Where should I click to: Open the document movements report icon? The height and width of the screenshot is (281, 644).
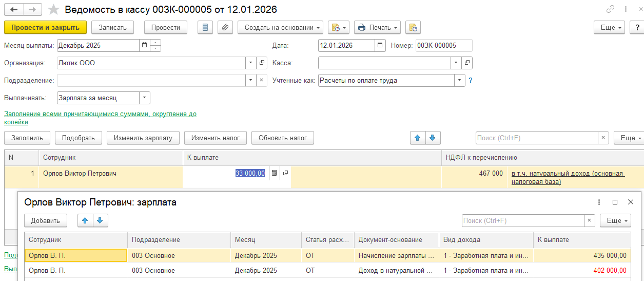(x=205, y=27)
